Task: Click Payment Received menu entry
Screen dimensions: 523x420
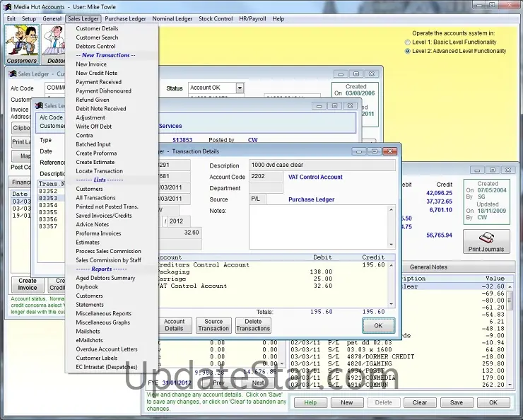Action: pos(98,82)
